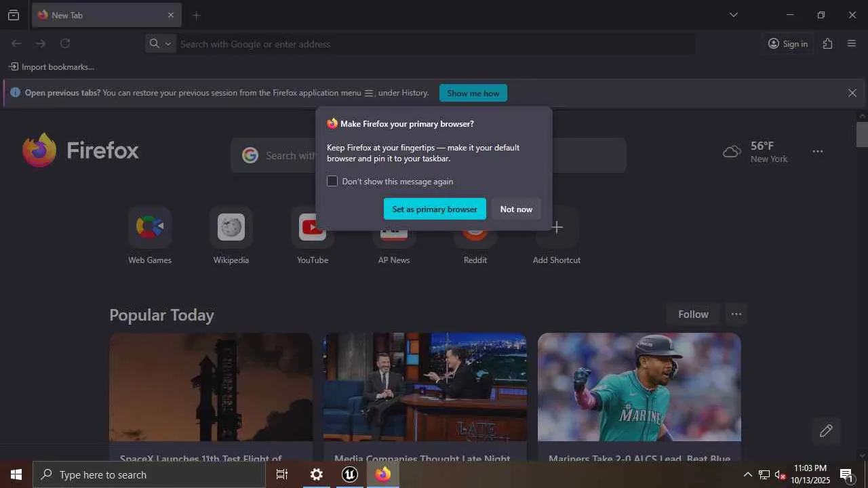Click the Sign in account button
Viewport: 868px width, 488px height.
[x=788, y=43]
